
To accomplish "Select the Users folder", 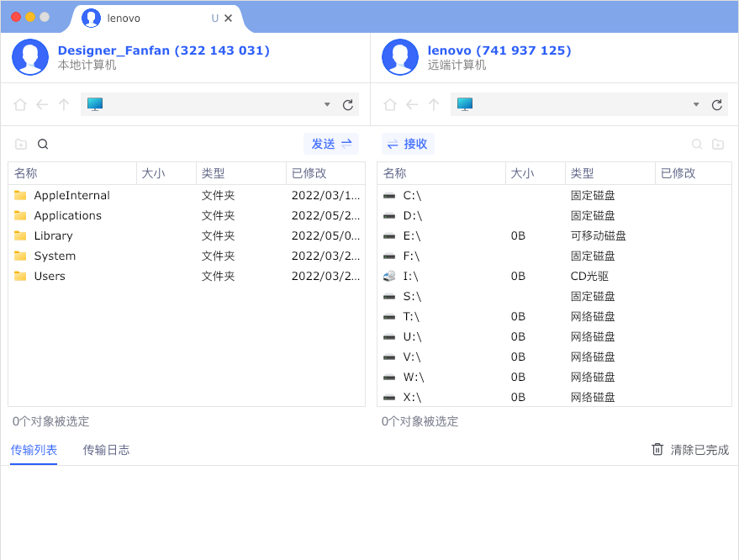I will click(x=187, y=277).
